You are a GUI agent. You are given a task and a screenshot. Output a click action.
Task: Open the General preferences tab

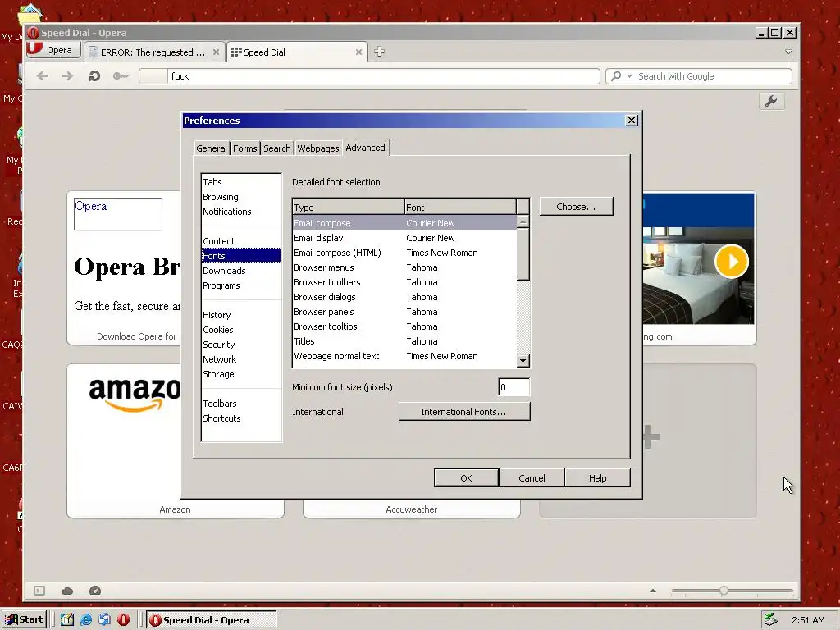pos(211,148)
